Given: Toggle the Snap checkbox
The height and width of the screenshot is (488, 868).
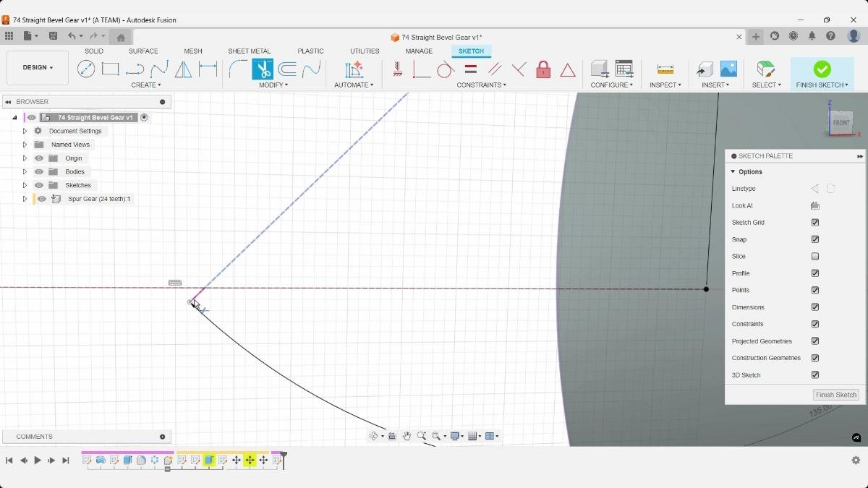Looking at the screenshot, I should [x=815, y=239].
